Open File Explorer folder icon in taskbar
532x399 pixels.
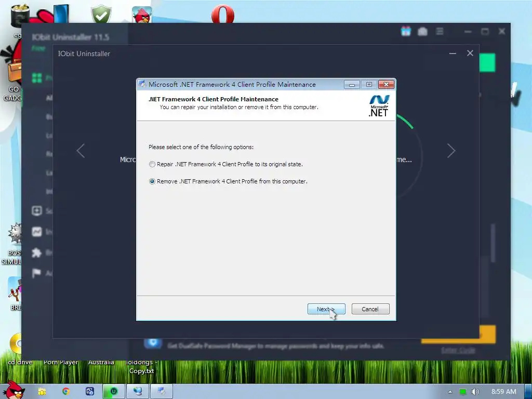click(42, 392)
